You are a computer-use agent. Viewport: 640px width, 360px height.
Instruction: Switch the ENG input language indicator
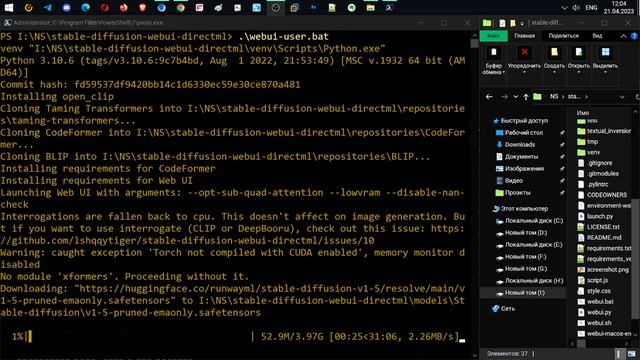(591, 7)
